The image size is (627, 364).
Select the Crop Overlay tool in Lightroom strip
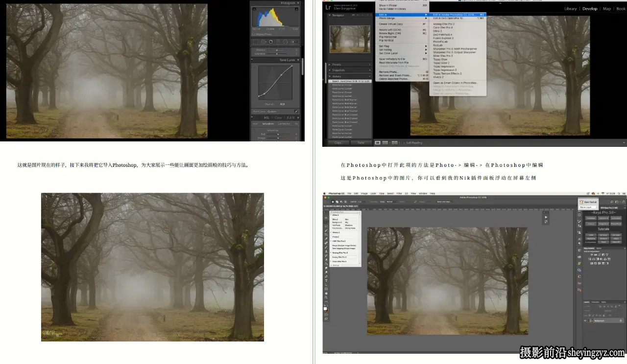[x=256, y=42]
